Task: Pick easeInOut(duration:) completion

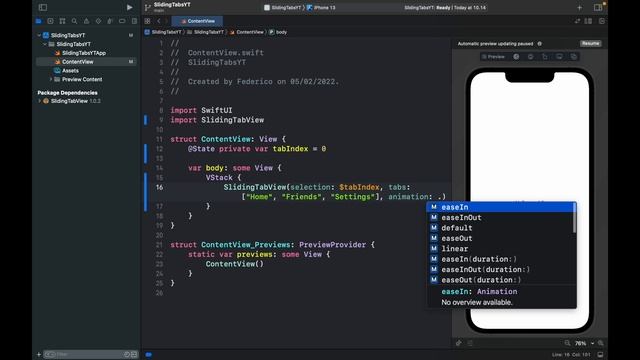Action: pos(500,270)
